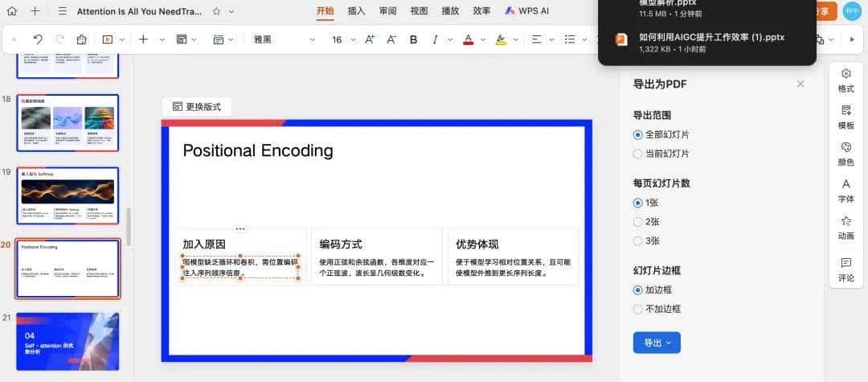
Task: Select 全部幻灯片 export range
Action: click(661, 134)
